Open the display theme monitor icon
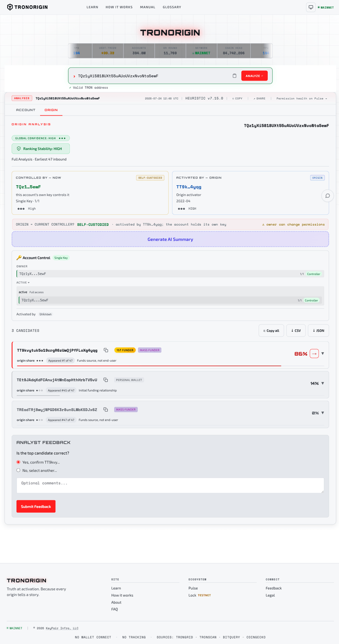Screen dimensions: 339x644 [x=311, y=7]
